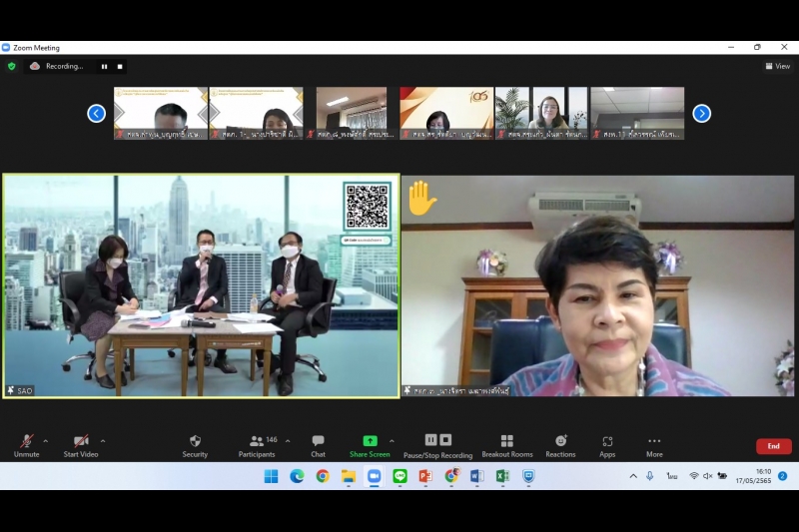
Task: Select the SAO panel video tile
Action: click(x=201, y=285)
